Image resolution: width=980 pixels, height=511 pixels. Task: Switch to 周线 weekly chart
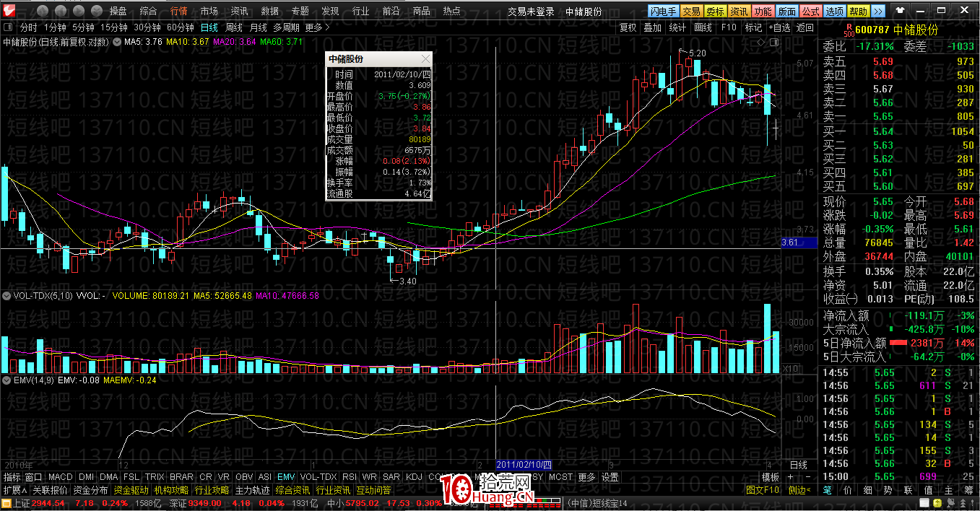pyautogui.click(x=234, y=27)
